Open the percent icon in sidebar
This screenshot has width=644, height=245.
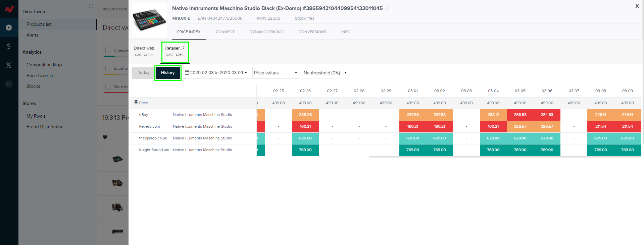[x=9, y=65]
